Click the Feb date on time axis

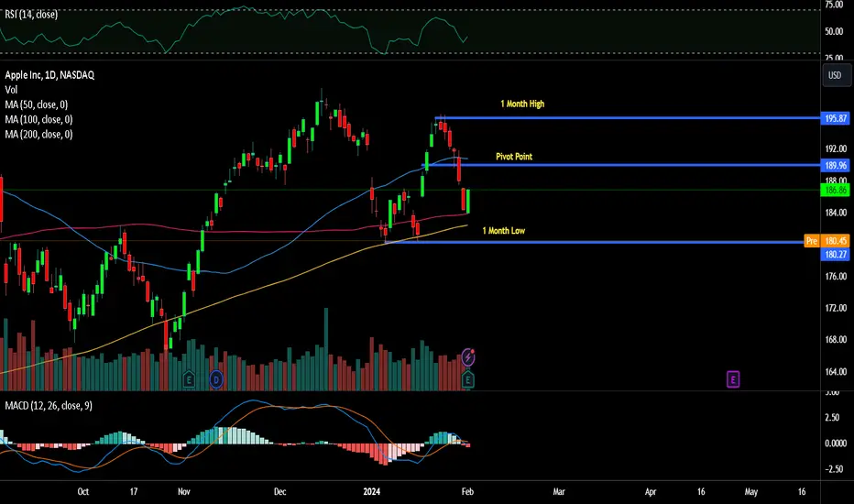tap(467, 492)
